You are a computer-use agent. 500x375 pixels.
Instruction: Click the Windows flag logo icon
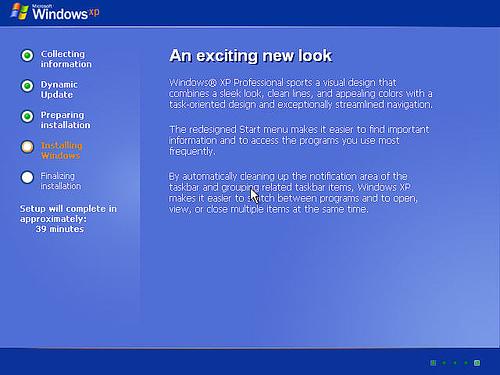click(19, 11)
